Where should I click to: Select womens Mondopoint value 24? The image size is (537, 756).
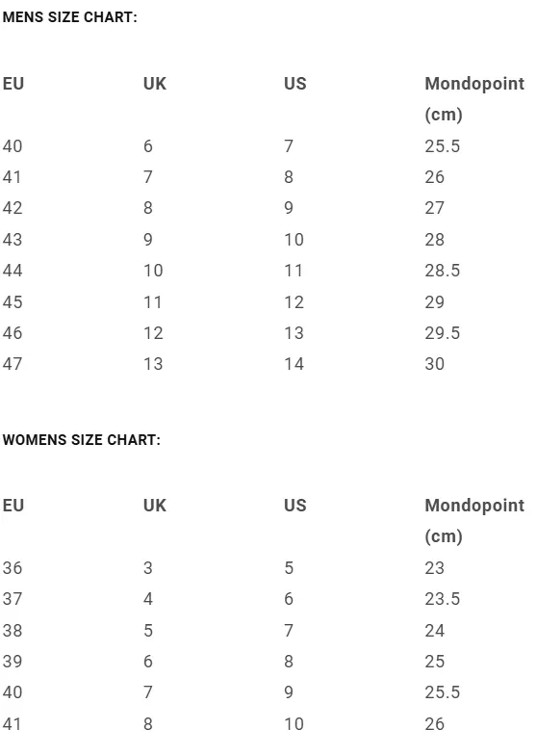pyautogui.click(x=434, y=630)
